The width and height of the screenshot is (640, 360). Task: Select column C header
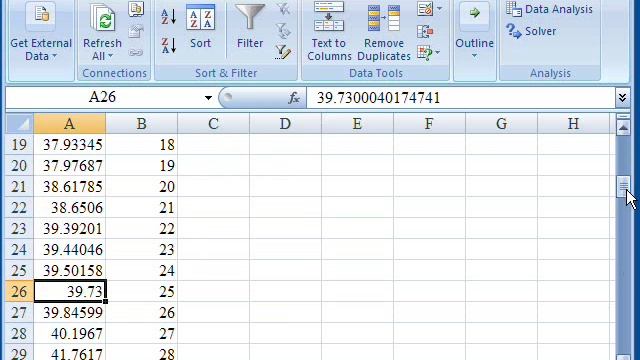point(213,124)
